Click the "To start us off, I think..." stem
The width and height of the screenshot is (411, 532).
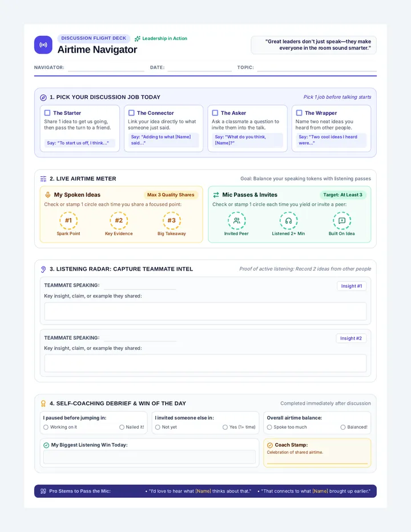click(x=80, y=143)
